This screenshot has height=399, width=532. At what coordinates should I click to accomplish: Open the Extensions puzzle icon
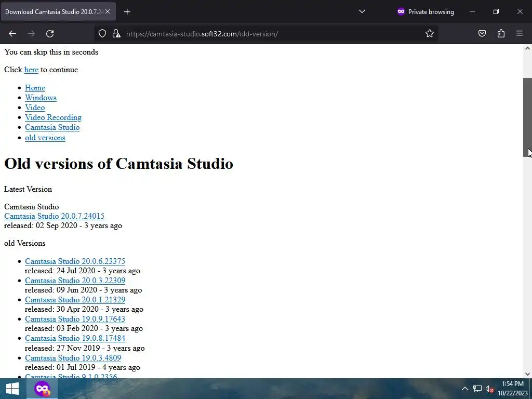[501, 34]
